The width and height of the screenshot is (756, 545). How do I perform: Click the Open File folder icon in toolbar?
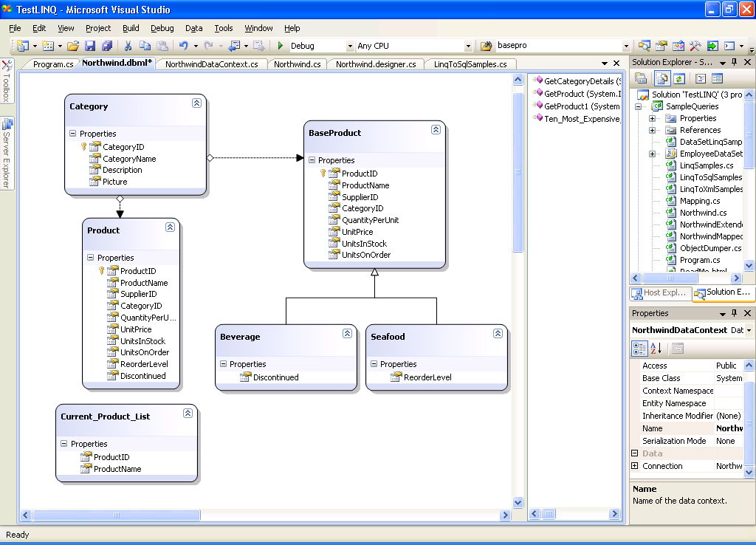coord(73,46)
